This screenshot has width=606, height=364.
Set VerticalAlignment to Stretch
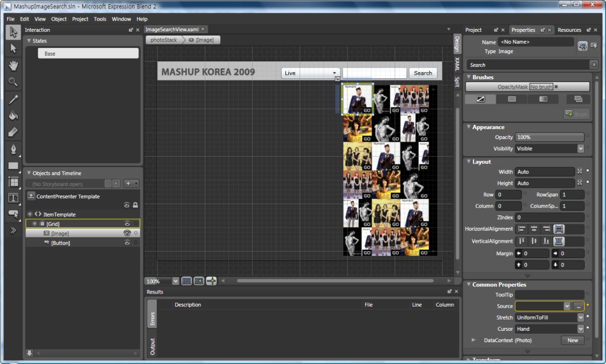559,241
